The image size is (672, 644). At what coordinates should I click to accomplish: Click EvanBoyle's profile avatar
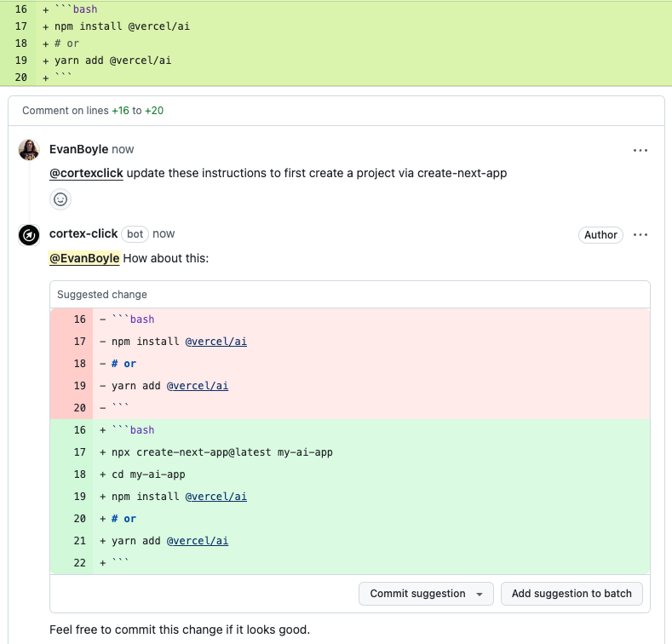(29, 150)
